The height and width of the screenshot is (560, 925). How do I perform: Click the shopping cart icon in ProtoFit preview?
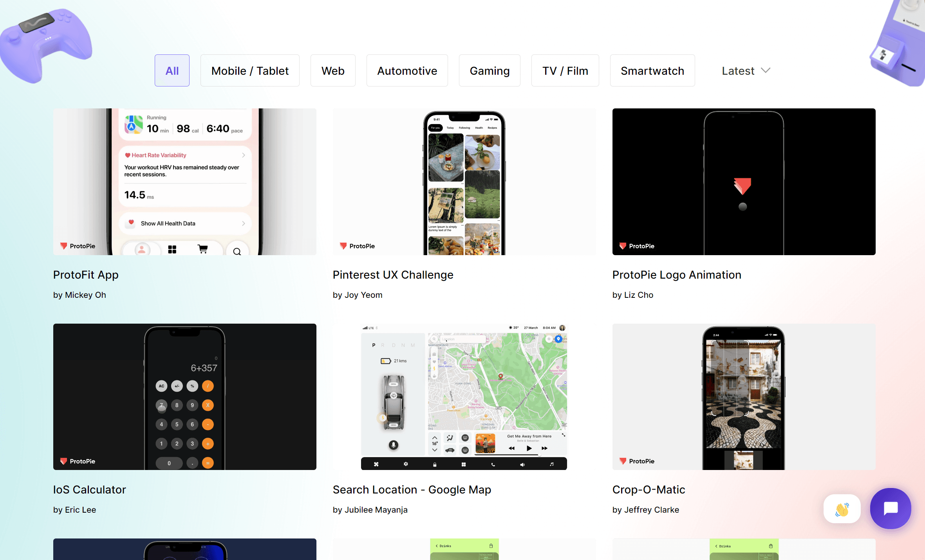tap(202, 249)
